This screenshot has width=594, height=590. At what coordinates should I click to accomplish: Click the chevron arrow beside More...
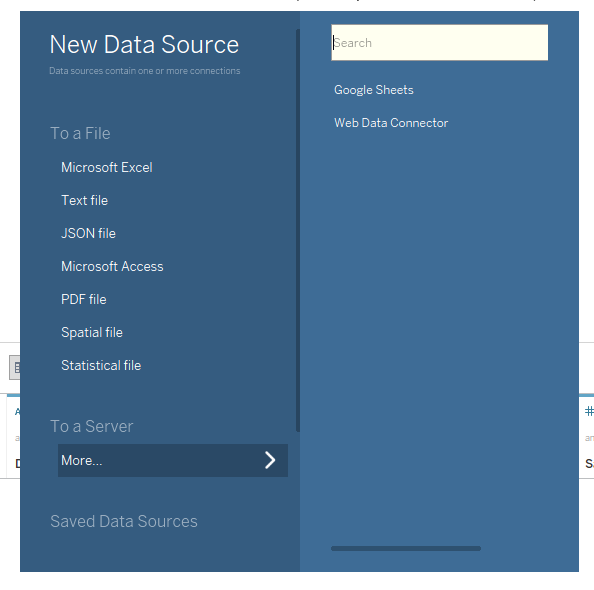coord(270,460)
